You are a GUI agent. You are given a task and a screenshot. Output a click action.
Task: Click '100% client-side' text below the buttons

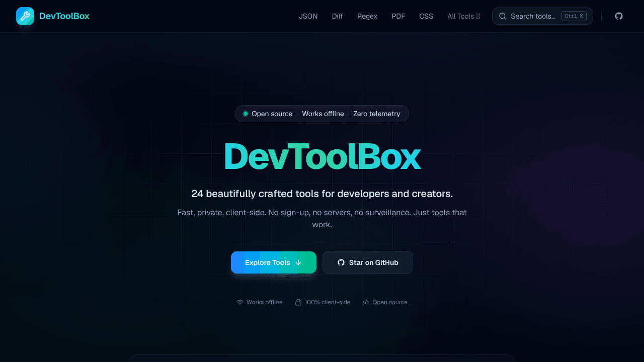point(328,302)
